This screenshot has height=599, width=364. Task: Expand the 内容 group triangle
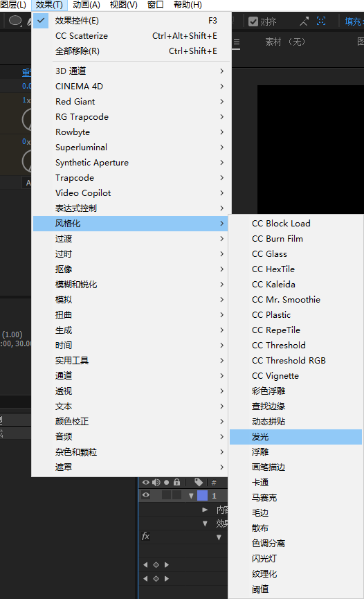205,510
